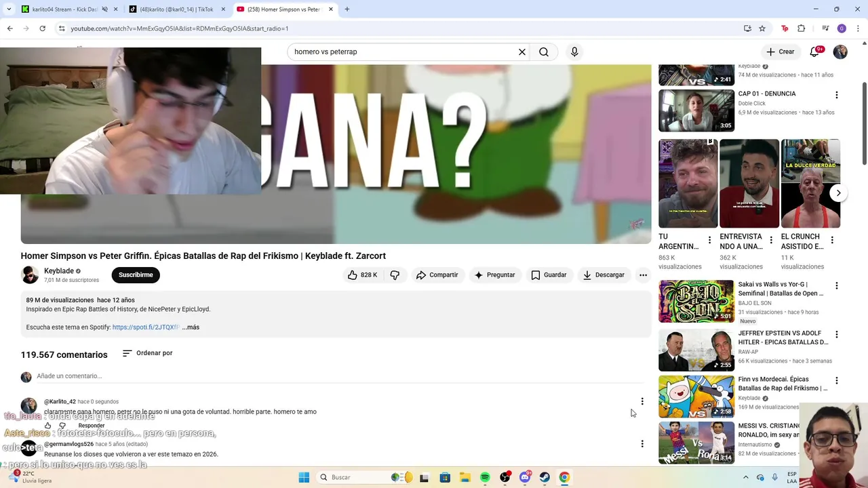
Task: Open options menu for Finn vs Mordecai video
Action: coord(836,380)
